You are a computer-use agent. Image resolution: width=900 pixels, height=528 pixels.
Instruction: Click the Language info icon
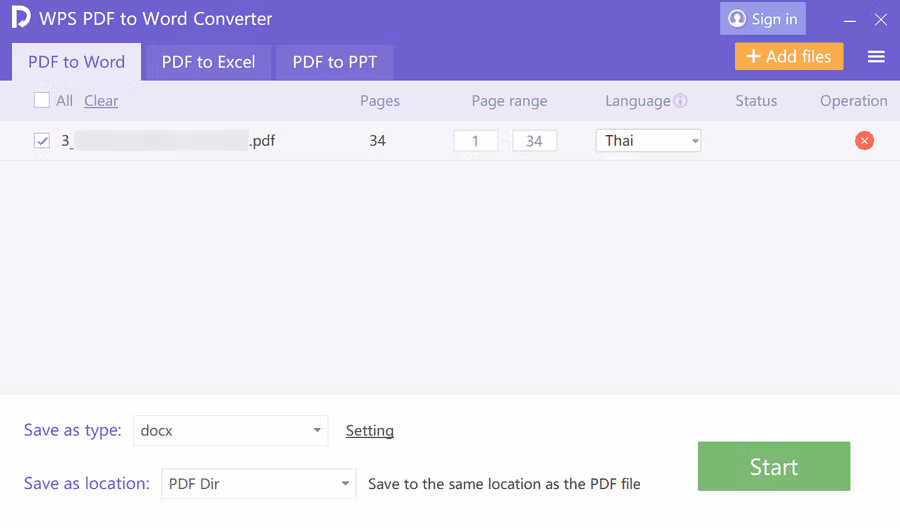click(680, 100)
